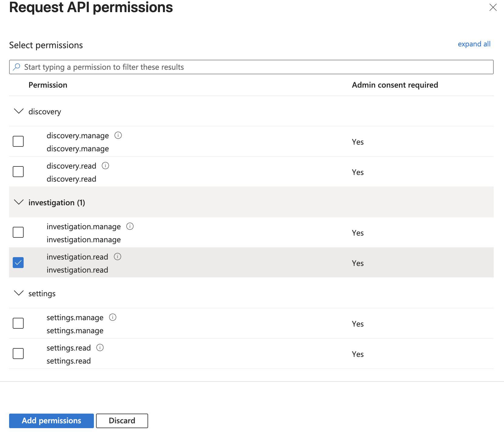Viewport: 504px width, 433px height.
Task: Enable the investigation.manage checkbox
Action: [18, 232]
